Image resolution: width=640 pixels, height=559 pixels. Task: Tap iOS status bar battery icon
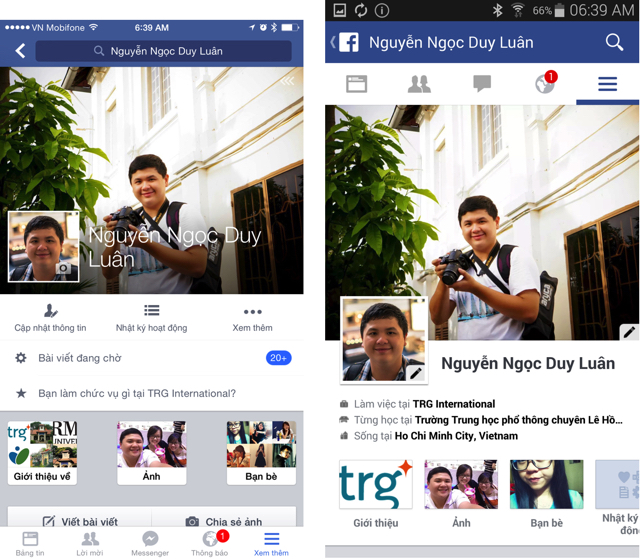(290, 27)
